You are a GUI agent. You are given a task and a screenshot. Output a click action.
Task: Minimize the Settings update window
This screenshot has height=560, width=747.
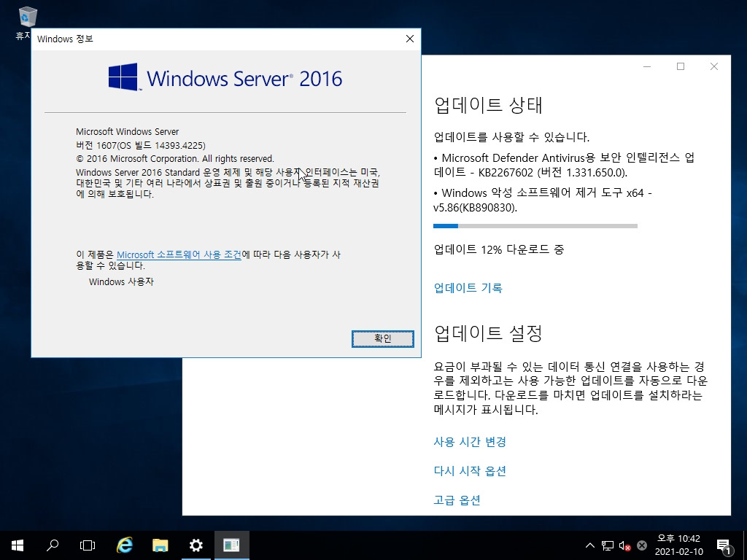pyautogui.click(x=647, y=66)
